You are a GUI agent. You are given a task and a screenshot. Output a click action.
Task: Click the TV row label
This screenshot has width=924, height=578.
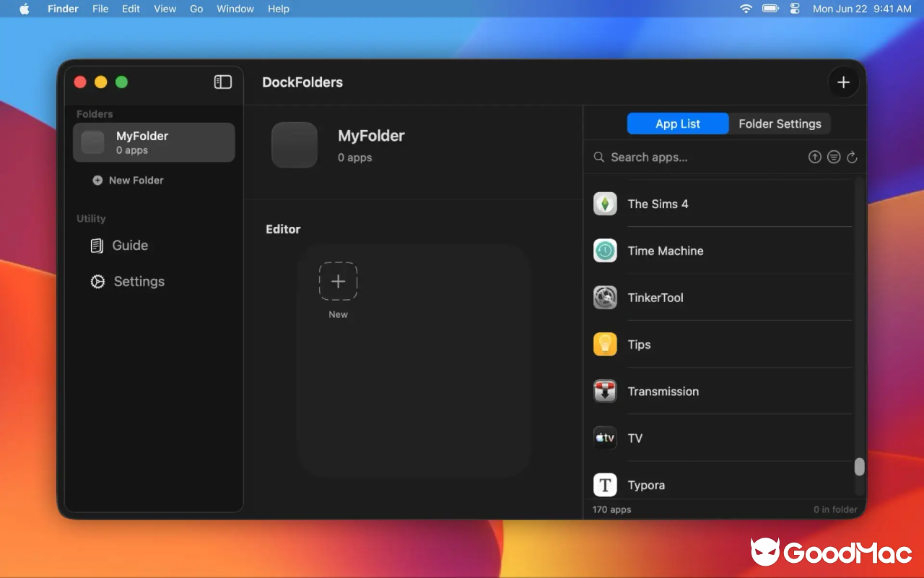point(635,438)
